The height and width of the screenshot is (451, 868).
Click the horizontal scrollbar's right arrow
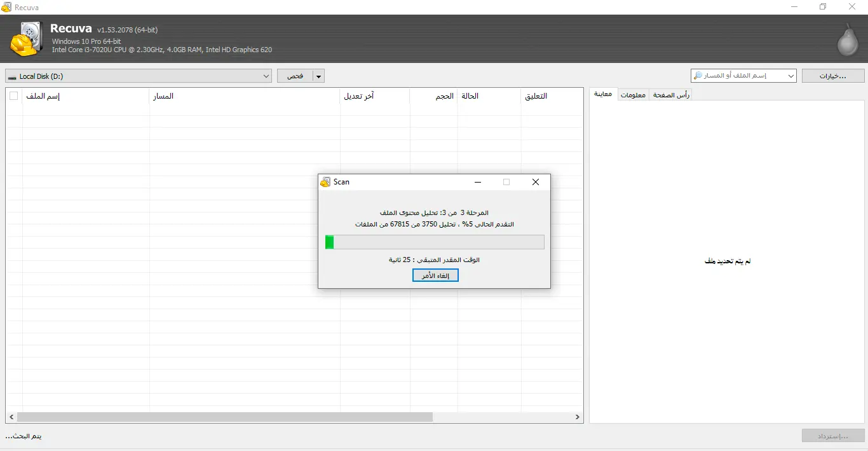click(x=577, y=417)
